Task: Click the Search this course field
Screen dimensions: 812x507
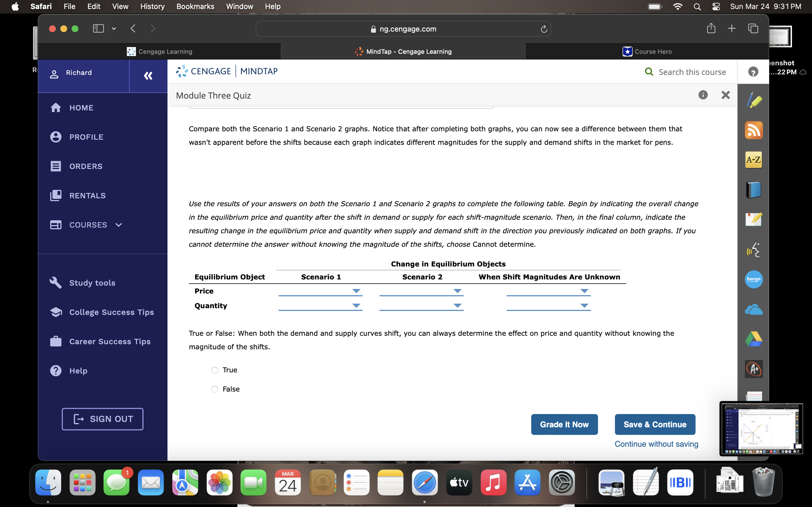Action: point(692,72)
